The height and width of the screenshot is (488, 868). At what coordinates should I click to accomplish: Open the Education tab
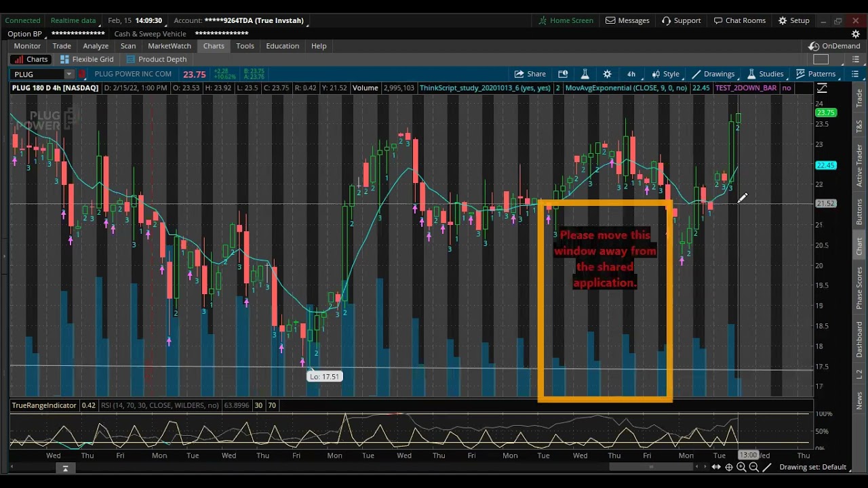[x=282, y=46]
